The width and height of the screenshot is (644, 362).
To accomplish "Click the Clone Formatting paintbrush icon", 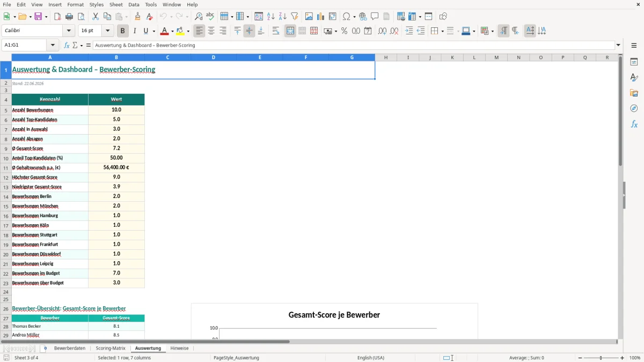I will click(138, 17).
